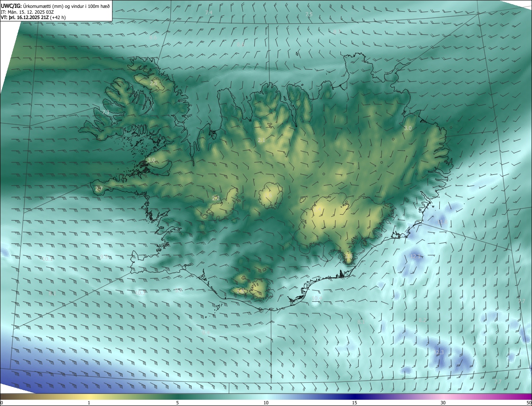This screenshot has height=406, width=532.
Task: Click the title text starting with "UWC/IG: Úrkomumætti (mm)"
Action: (55, 6)
